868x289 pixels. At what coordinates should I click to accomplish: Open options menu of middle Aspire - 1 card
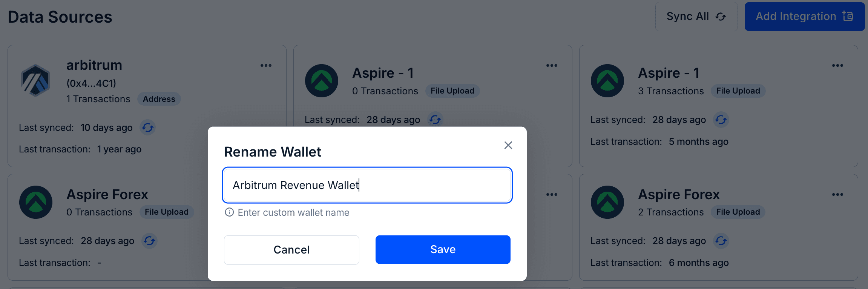(x=552, y=65)
